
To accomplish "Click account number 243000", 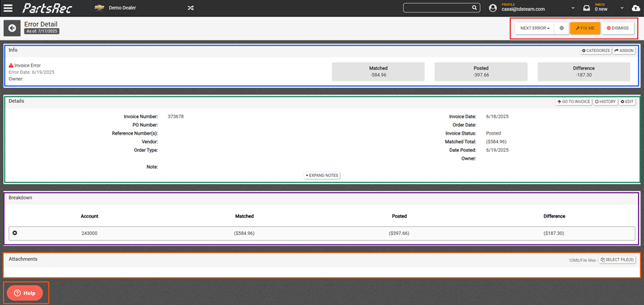I will pos(90,233).
